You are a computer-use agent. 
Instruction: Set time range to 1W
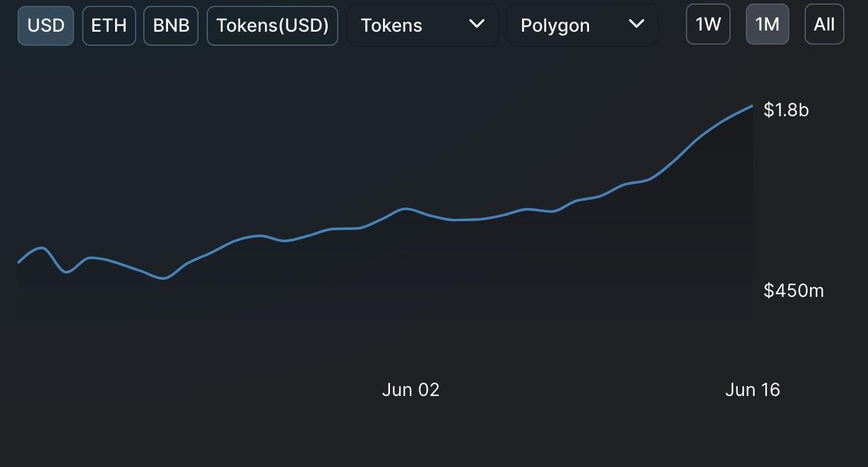[x=708, y=24]
